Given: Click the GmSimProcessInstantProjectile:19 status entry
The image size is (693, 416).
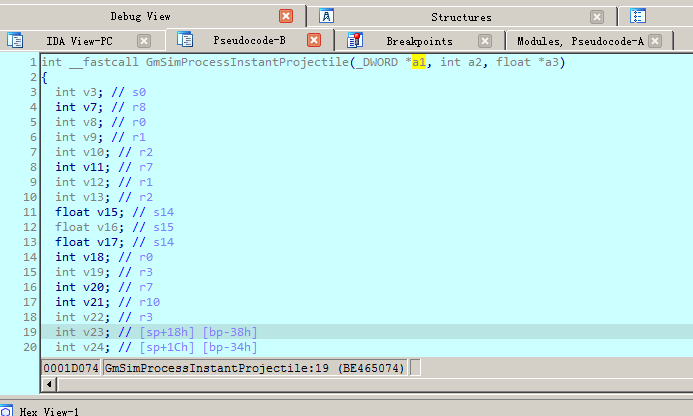Looking at the screenshot, I should (x=255, y=368).
